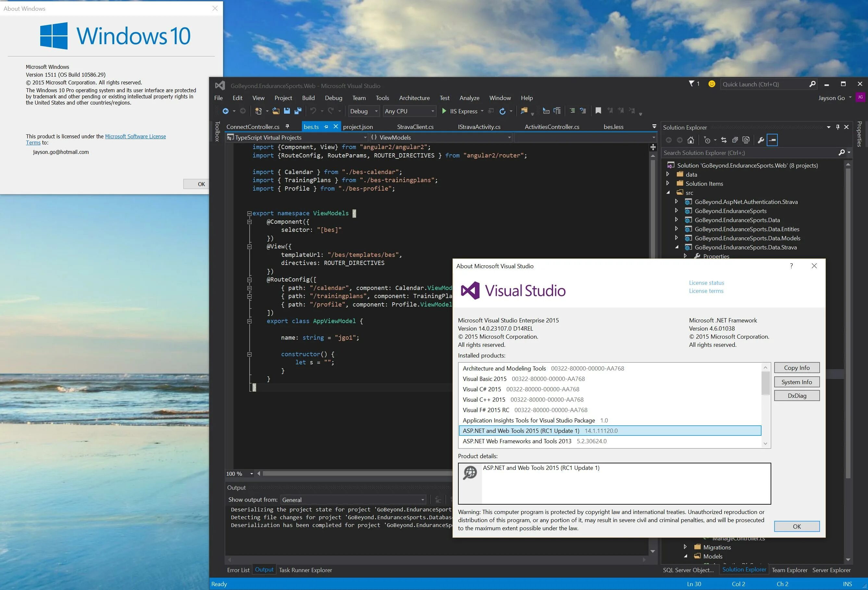Collapse All items in Solution Explorer
The image size is (868, 590).
(736, 140)
